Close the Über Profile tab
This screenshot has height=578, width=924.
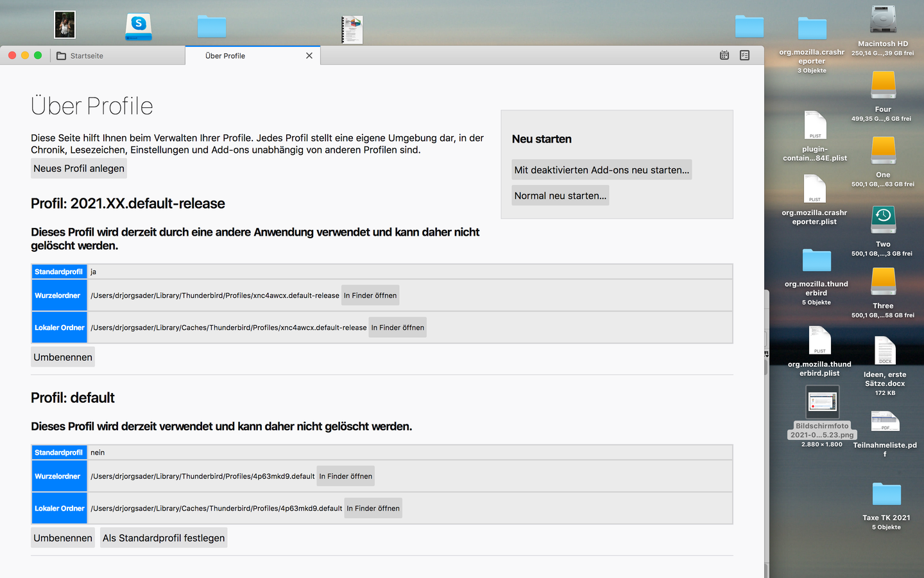point(309,56)
